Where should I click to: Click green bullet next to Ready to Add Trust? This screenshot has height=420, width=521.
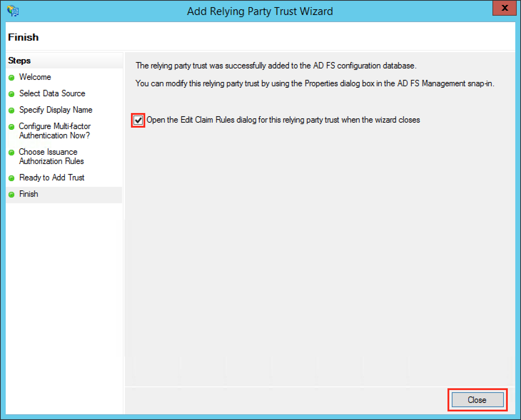point(11,178)
